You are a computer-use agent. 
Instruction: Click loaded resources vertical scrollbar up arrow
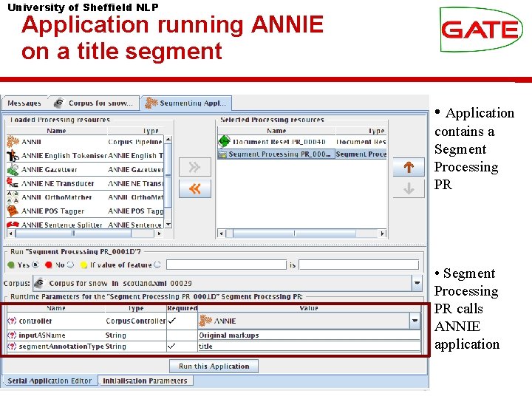[168, 140]
